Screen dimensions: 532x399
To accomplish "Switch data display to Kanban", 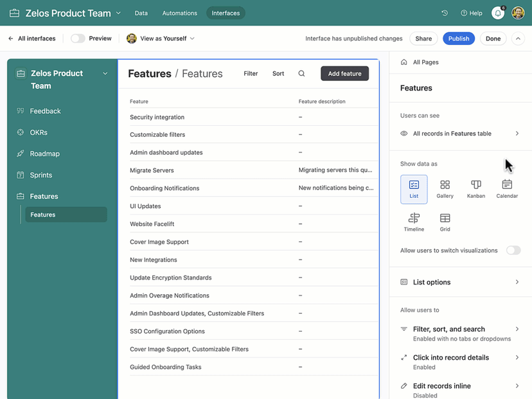I will pyautogui.click(x=475, y=188).
